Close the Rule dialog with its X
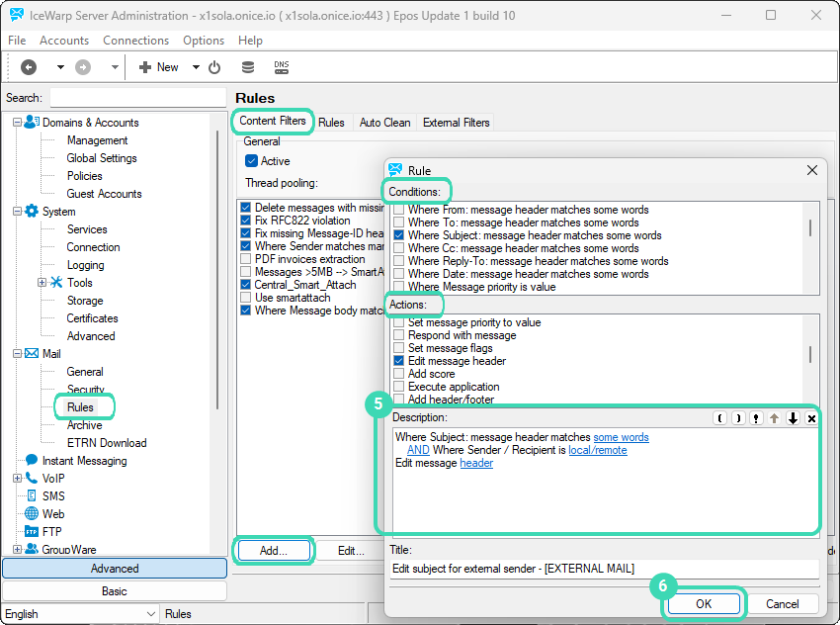This screenshot has height=625, width=840. [812, 170]
